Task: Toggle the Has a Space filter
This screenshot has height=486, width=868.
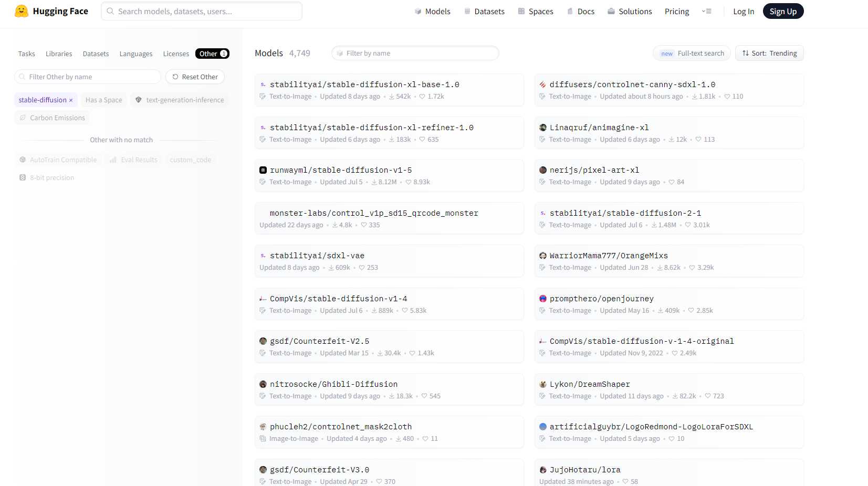Action: click(104, 100)
